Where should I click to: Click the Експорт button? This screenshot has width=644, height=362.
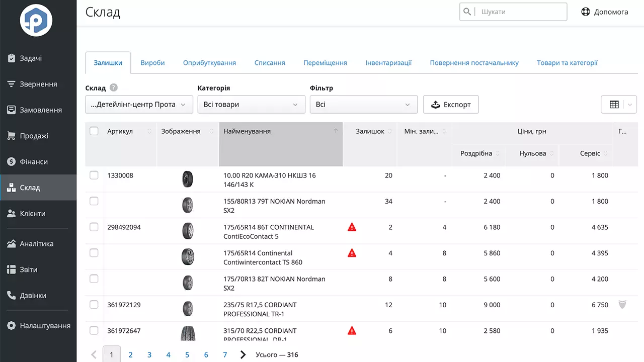click(451, 105)
